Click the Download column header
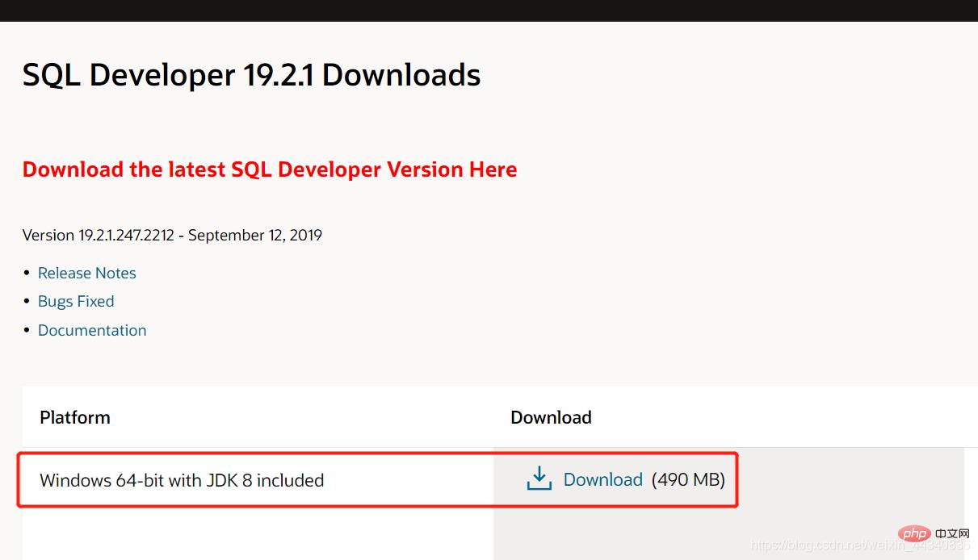 [x=551, y=417]
